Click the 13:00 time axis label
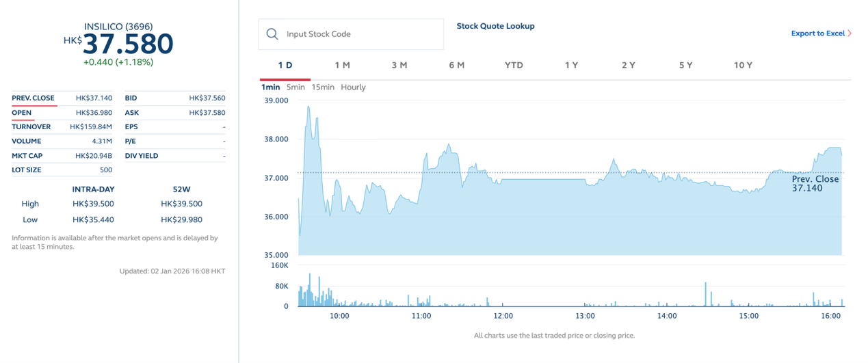Image resolution: width=868 pixels, height=363 pixels. pos(586,316)
